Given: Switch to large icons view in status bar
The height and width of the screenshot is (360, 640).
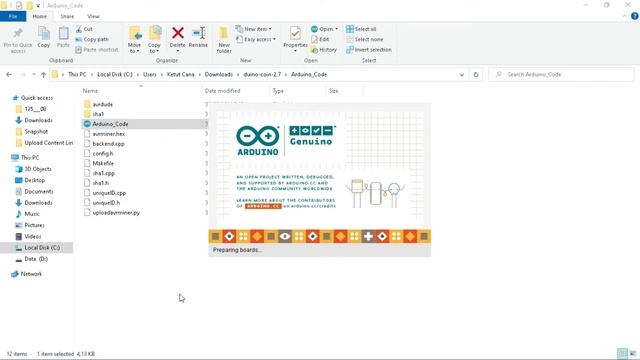Looking at the screenshot, I should (633, 353).
